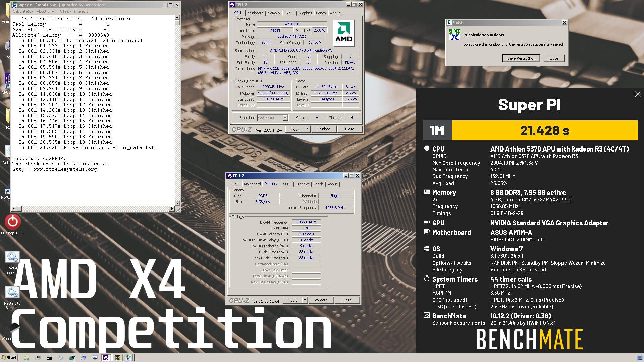Open Bench tab in upper CPU-Z

[321, 13]
